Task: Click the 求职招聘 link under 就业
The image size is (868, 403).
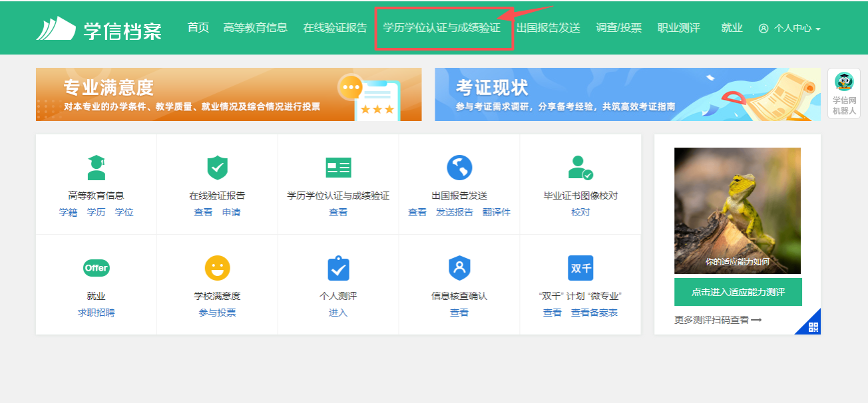Action: tap(96, 313)
